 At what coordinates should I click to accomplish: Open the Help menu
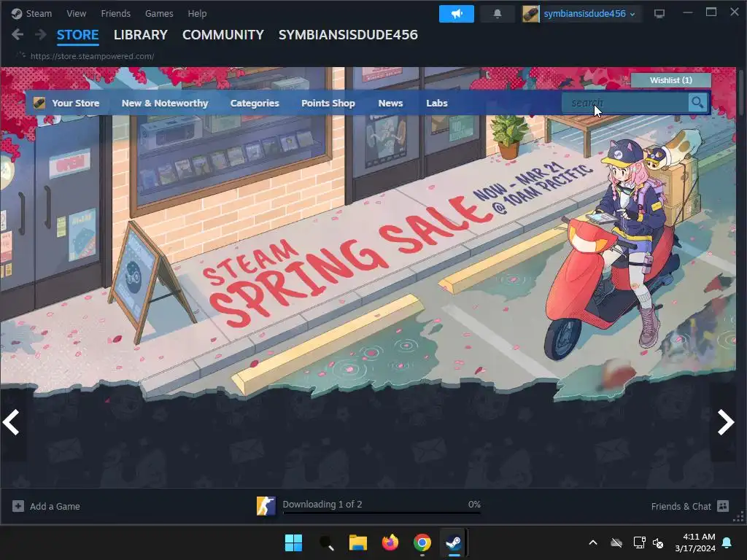[x=197, y=13]
